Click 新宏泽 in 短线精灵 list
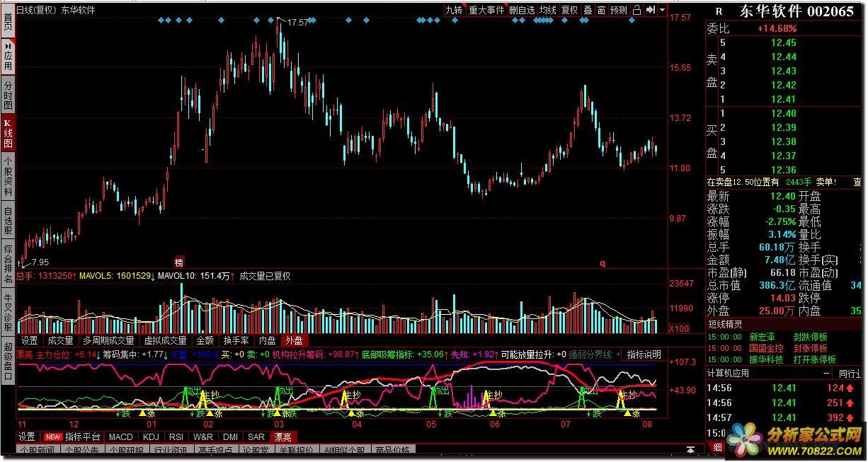Screen dimensions: 868x462 (x=762, y=337)
